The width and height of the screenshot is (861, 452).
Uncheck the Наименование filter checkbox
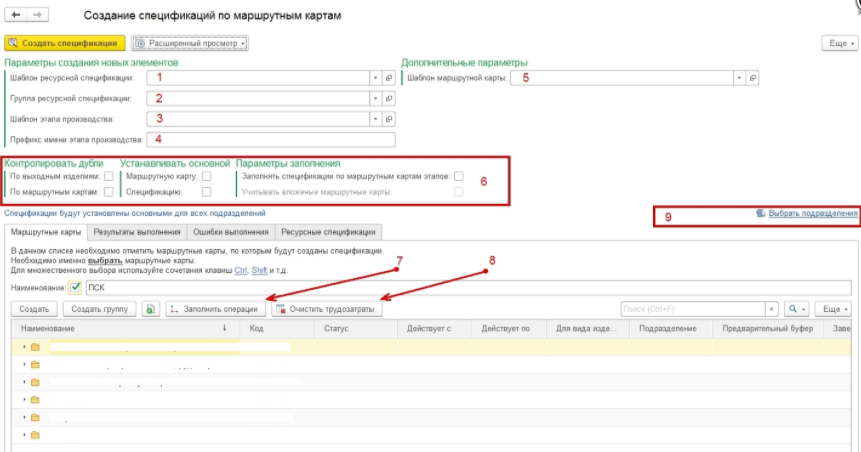pyautogui.click(x=75, y=287)
